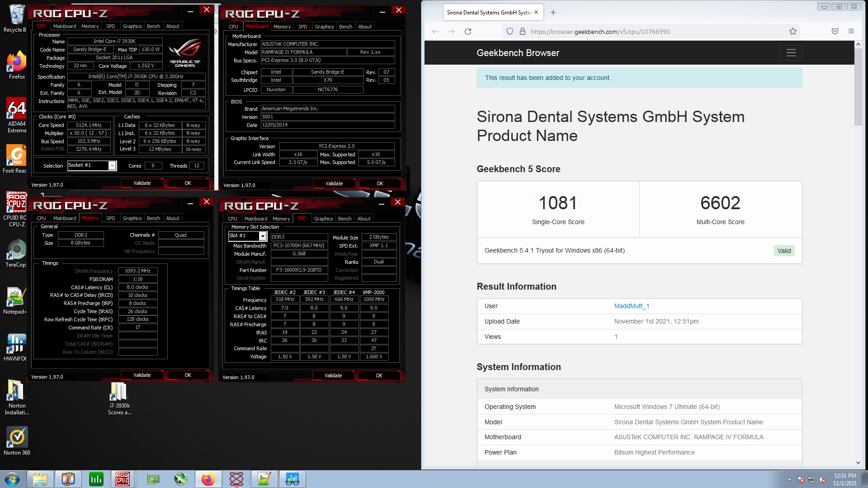
Task: Click Validate in the CPU window
Action: [142, 183]
